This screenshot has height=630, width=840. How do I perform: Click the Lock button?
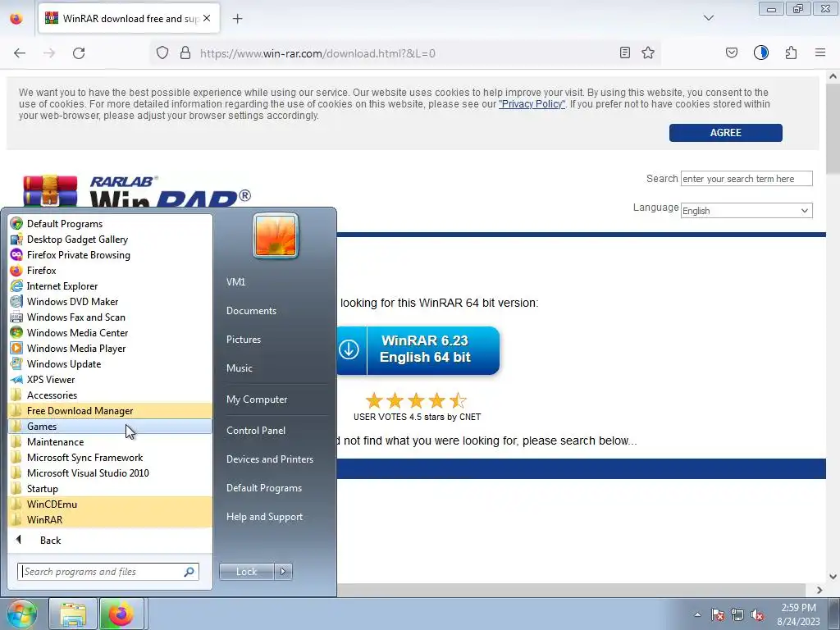point(246,572)
